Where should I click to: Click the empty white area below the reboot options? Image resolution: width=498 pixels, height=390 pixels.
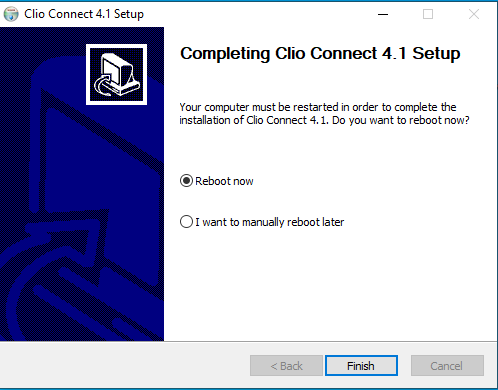tap(330, 287)
